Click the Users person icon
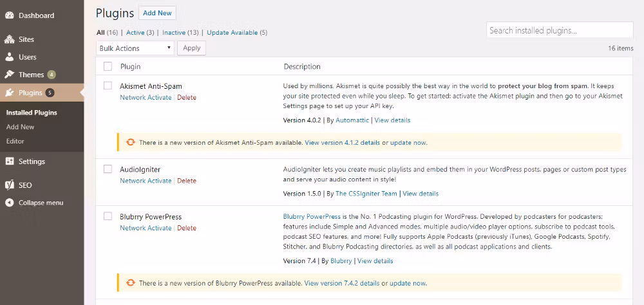 click(10, 57)
